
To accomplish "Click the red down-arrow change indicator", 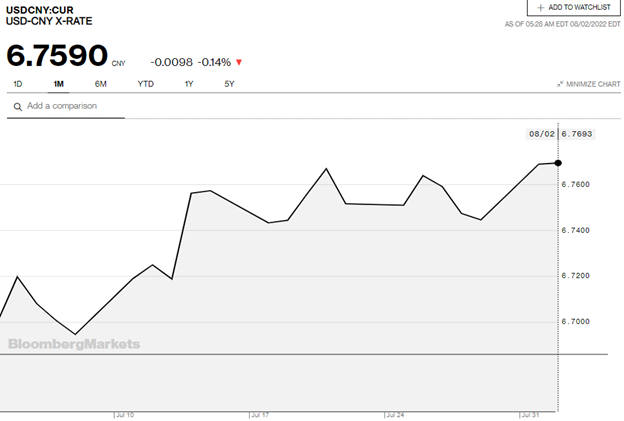I will (239, 62).
